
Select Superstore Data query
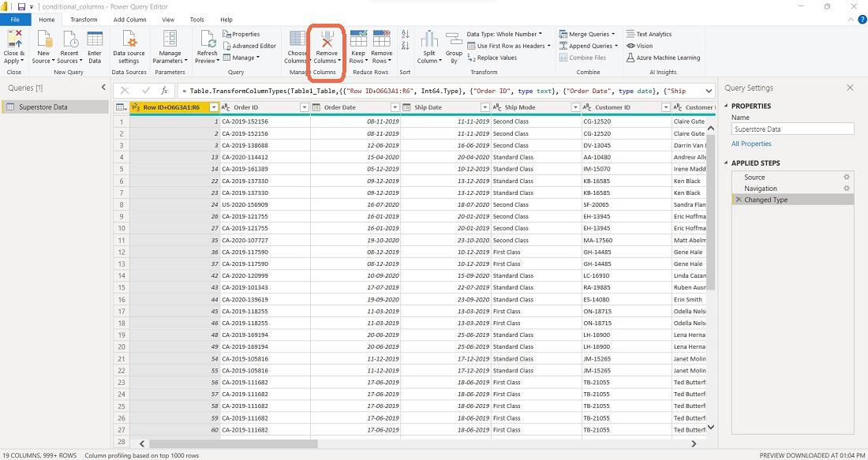click(54, 107)
